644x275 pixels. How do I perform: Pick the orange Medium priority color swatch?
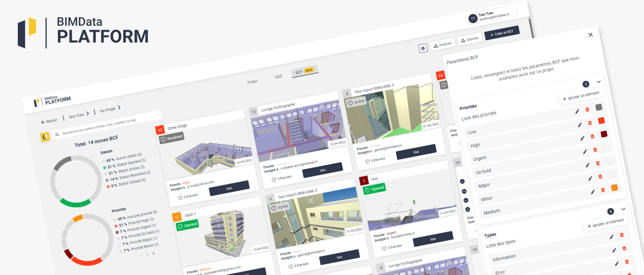click(614, 187)
